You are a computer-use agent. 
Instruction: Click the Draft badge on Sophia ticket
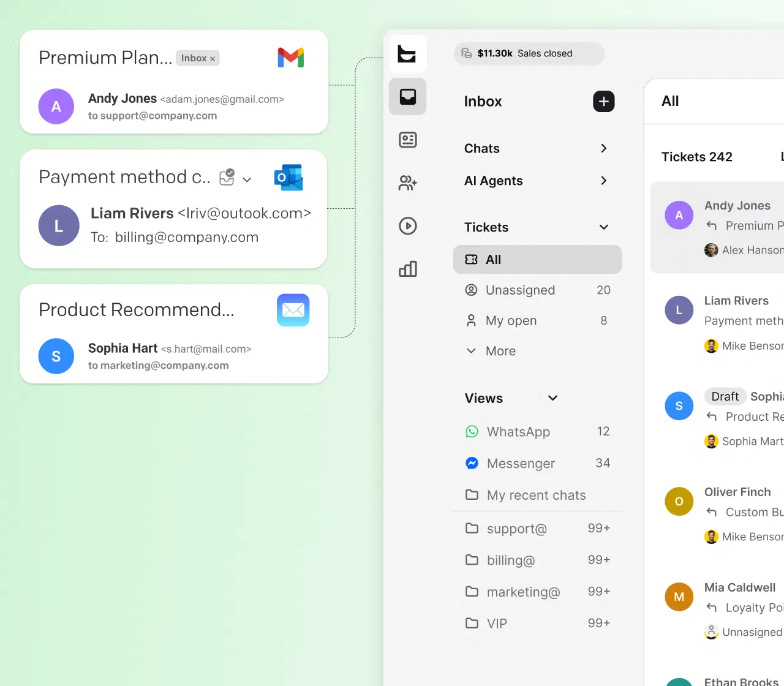725,397
